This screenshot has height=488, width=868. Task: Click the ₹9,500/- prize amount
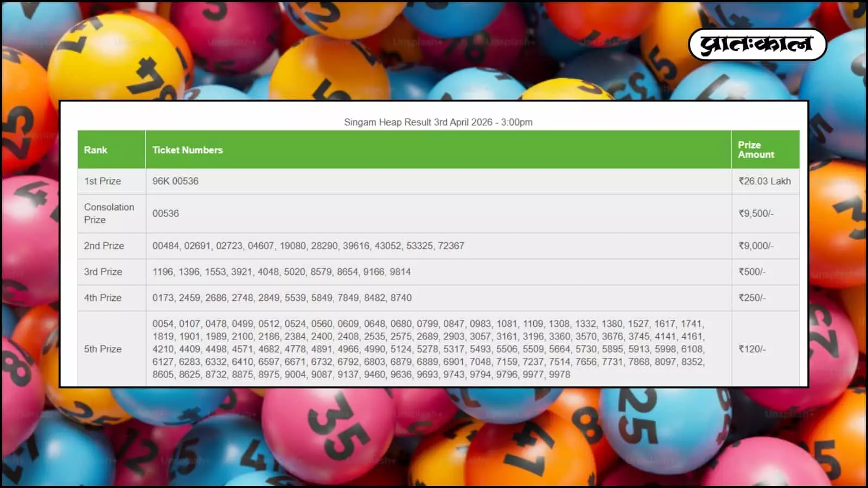756,213
